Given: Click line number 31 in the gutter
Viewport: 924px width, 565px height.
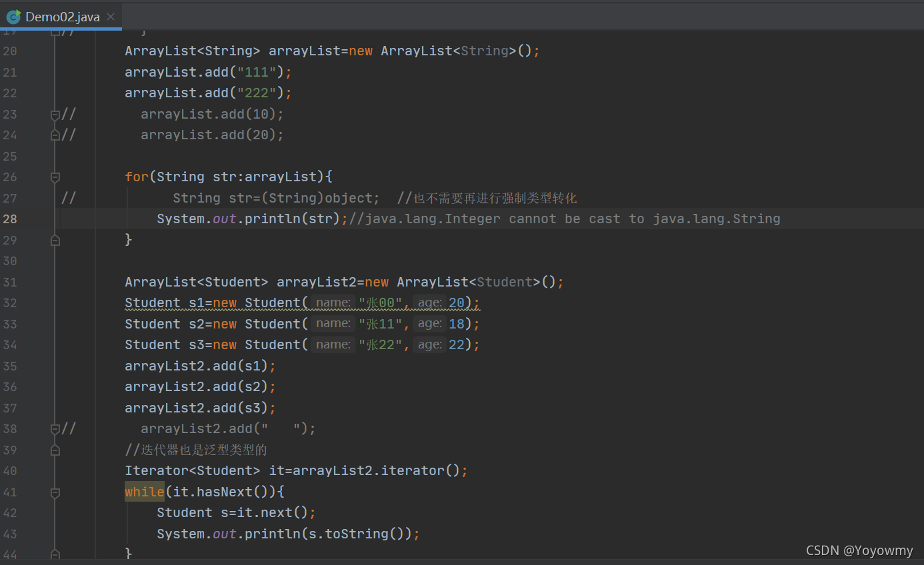Looking at the screenshot, I should pos(10,282).
